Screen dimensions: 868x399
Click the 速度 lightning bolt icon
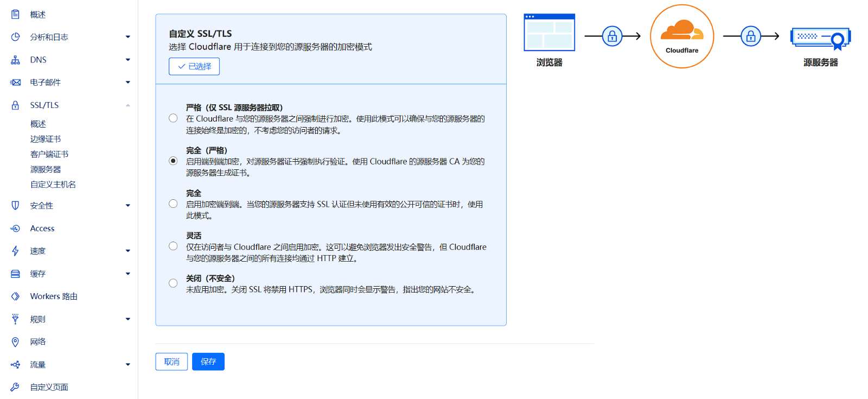coord(15,251)
